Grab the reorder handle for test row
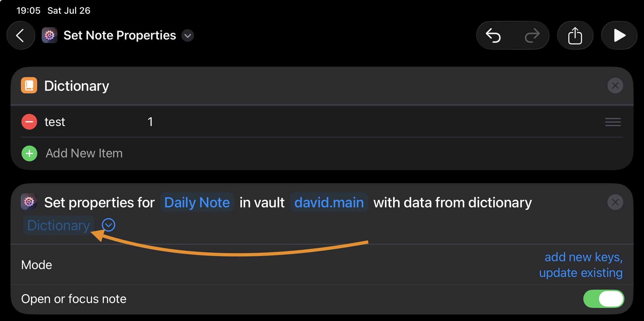Viewport: 644px width, 321px height. pyautogui.click(x=613, y=122)
